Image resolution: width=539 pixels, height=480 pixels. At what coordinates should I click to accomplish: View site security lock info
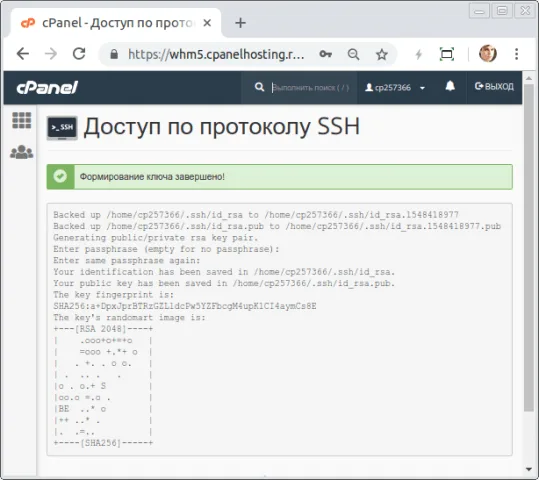click(114, 54)
